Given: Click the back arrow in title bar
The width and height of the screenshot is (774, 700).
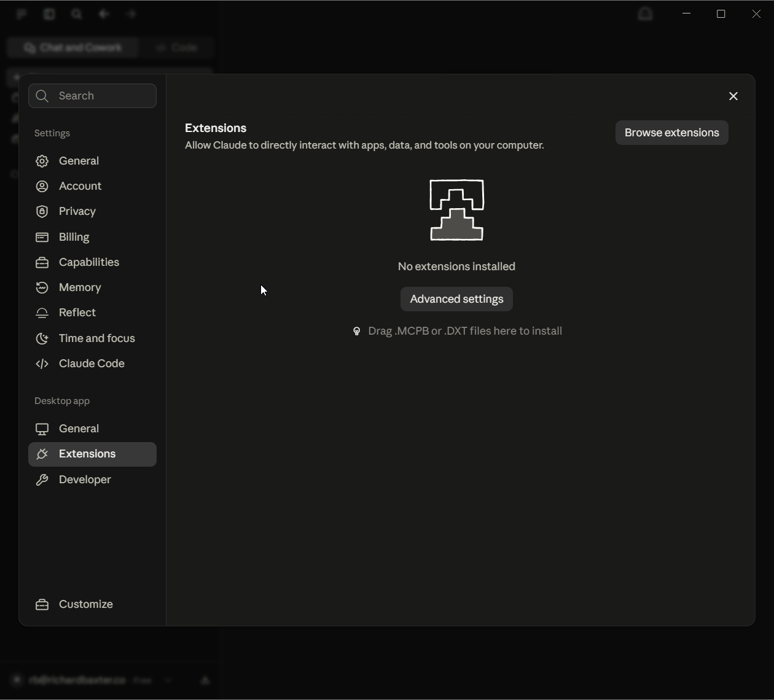Looking at the screenshot, I should (104, 14).
